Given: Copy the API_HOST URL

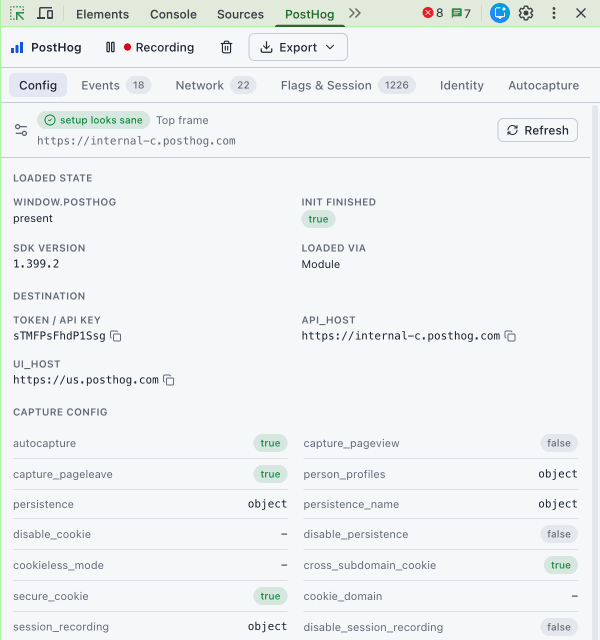Looking at the screenshot, I should [510, 336].
